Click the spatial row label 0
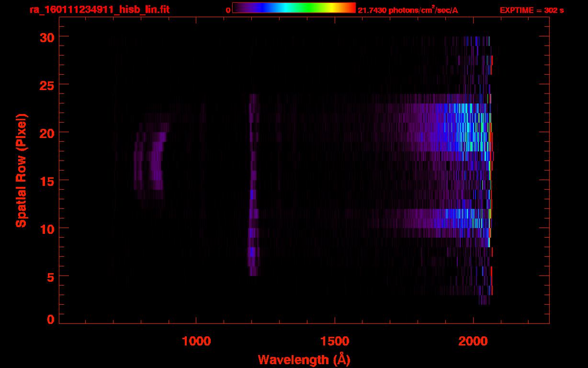 (x=51, y=320)
